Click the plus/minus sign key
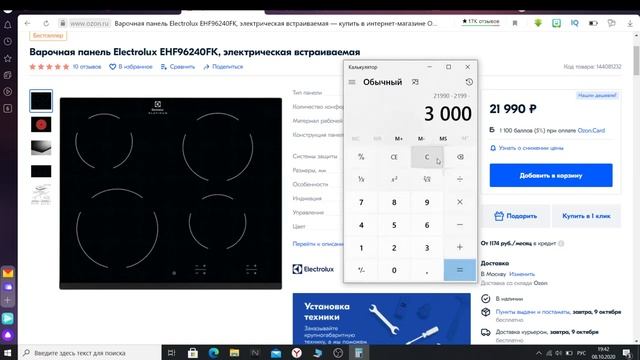Image resolution: width=640 pixels, height=360 pixels. click(x=361, y=270)
